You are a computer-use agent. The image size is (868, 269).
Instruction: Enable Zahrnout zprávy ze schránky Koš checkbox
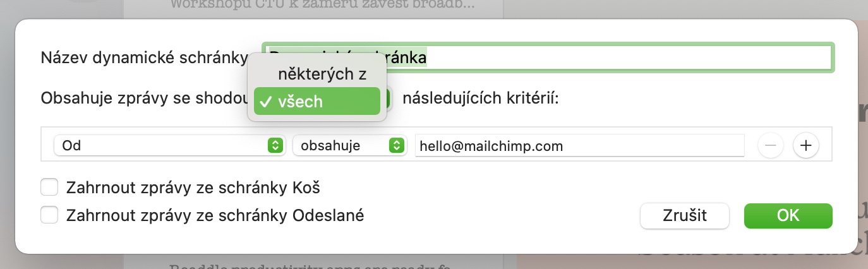tap(49, 188)
